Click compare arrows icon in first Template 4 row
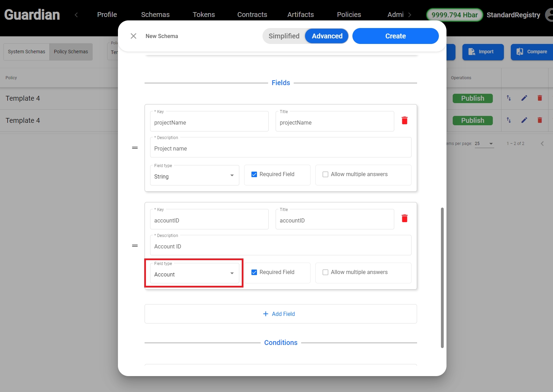The width and height of the screenshot is (553, 392). [x=509, y=98]
